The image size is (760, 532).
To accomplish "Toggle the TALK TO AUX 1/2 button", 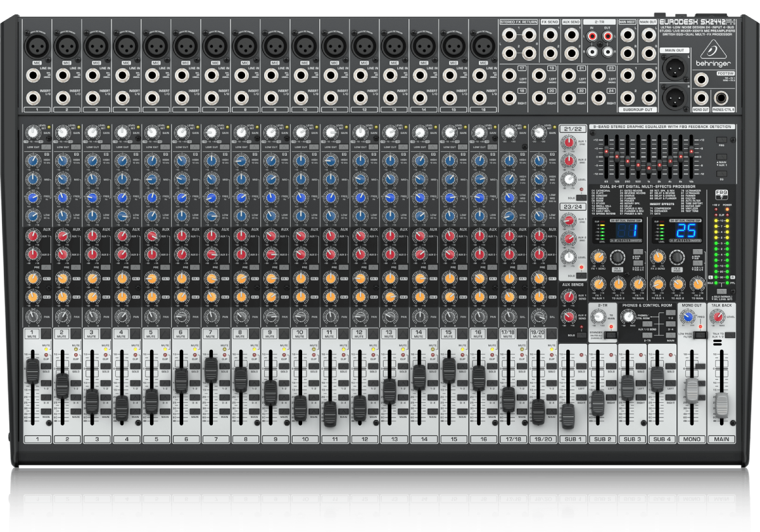I will (730, 334).
